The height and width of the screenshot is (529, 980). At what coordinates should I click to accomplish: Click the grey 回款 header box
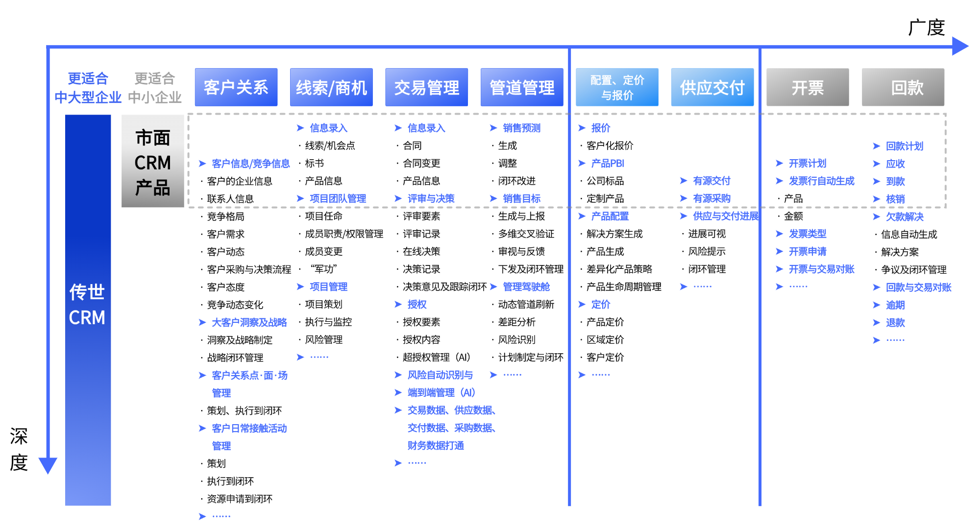(903, 87)
